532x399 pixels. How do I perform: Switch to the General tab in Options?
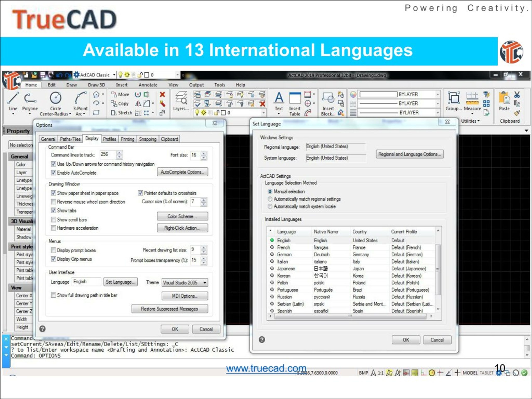click(x=48, y=139)
